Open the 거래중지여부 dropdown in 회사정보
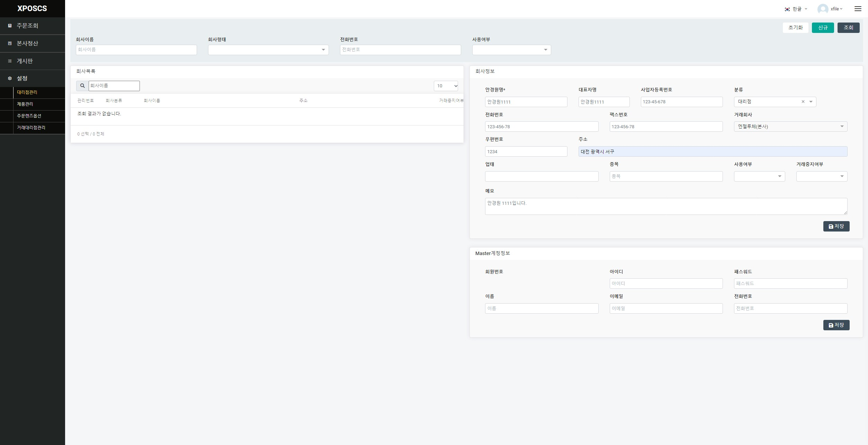This screenshot has height=445, width=868. click(821, 176)
